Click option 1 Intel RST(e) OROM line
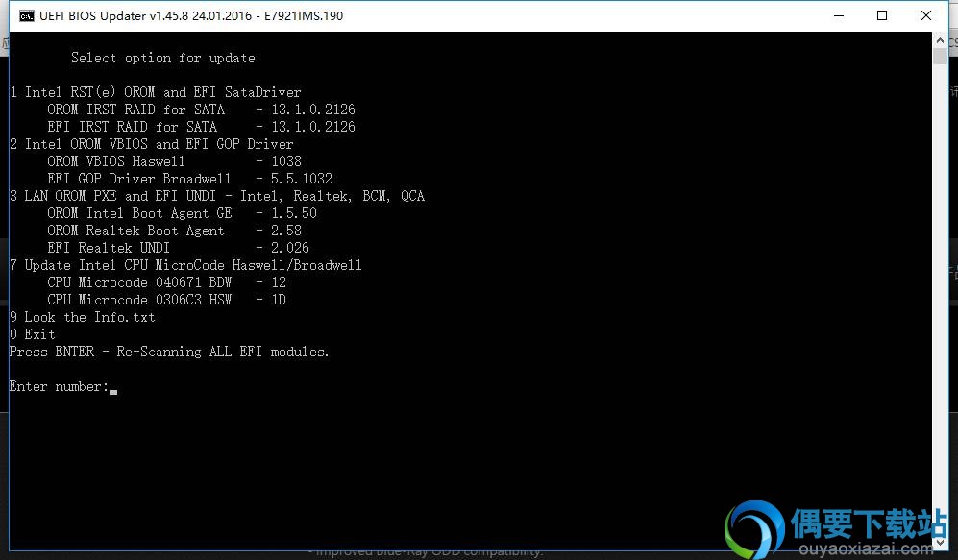 (156, 92)
